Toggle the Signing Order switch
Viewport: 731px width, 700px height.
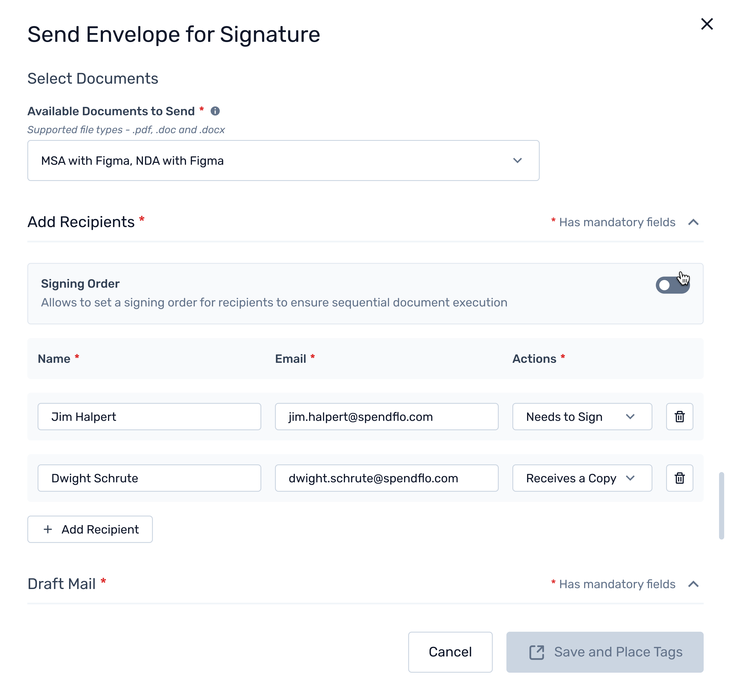coord(673,285)
